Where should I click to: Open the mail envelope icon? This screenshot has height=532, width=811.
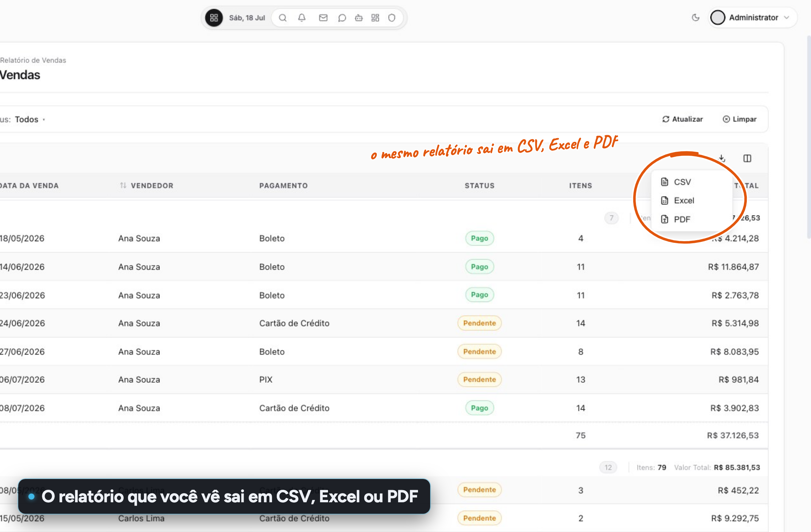tap(323, 18)
